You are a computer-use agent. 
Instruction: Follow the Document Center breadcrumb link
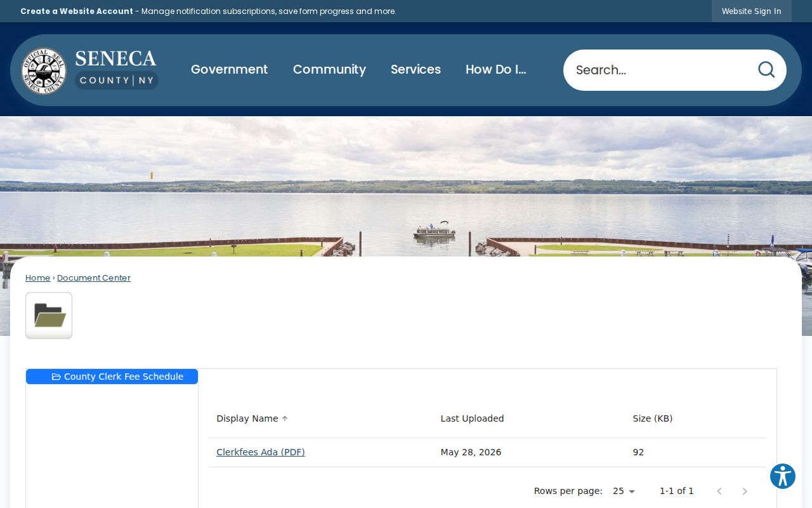coord(94,277)
